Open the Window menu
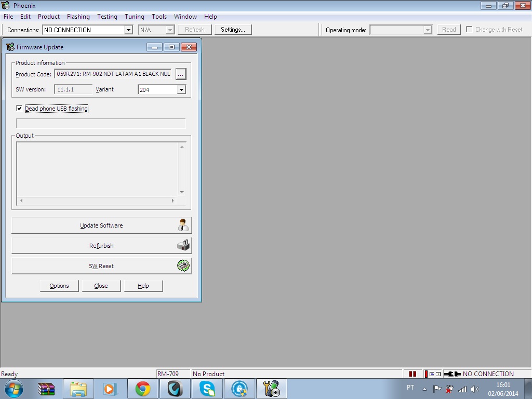 185,17
